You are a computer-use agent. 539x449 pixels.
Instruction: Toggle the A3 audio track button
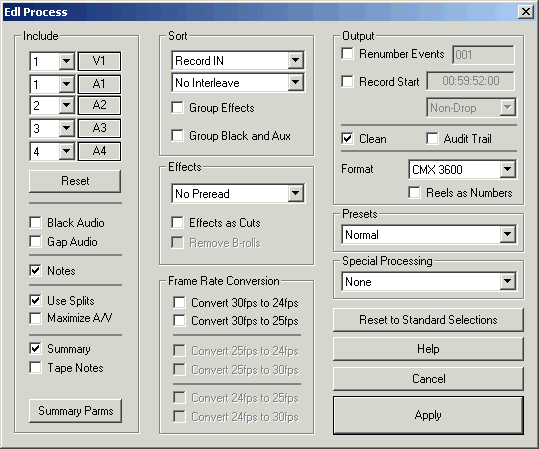pyautogui.click(x=99, y=128)
